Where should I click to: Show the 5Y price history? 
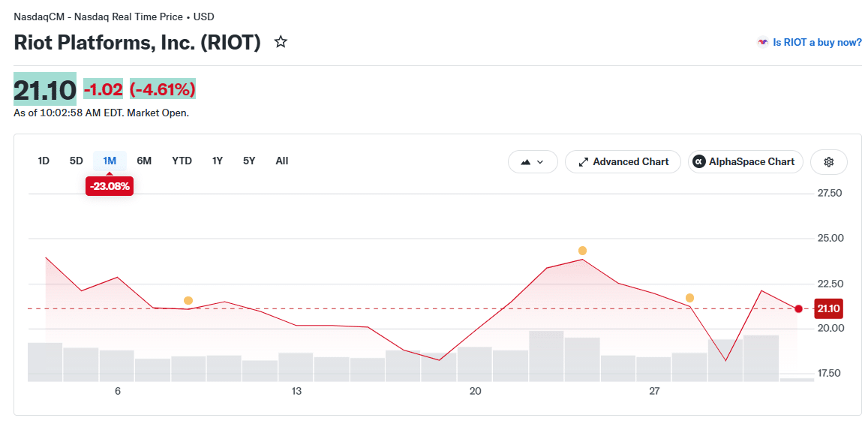click(249, 161)
